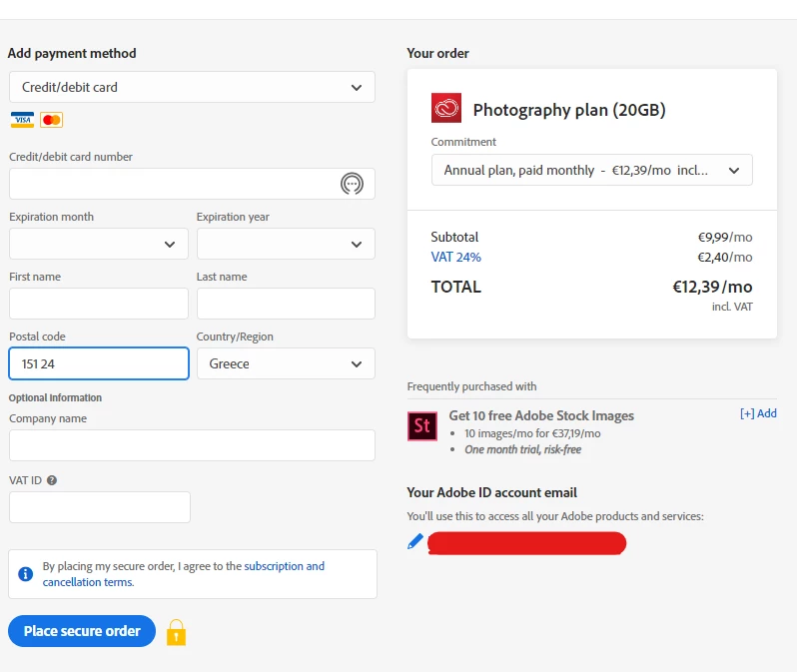797x672 pixels.
Task: Click the '€9,99/mo' subtotal value
Action: [725, 238]
